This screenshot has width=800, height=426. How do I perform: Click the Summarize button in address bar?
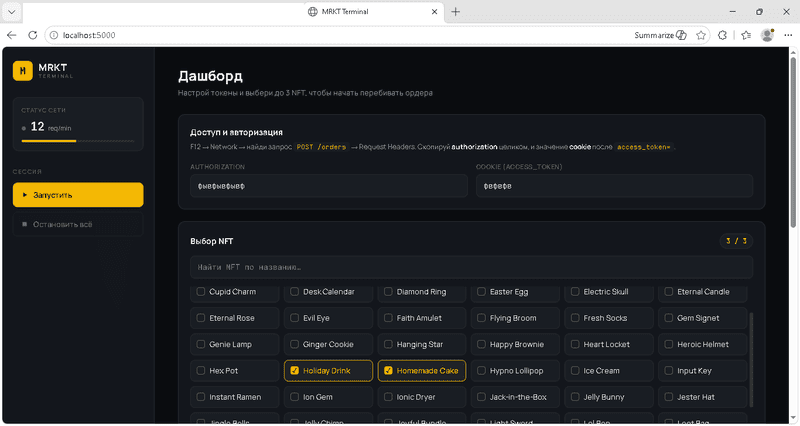(660, 35)
